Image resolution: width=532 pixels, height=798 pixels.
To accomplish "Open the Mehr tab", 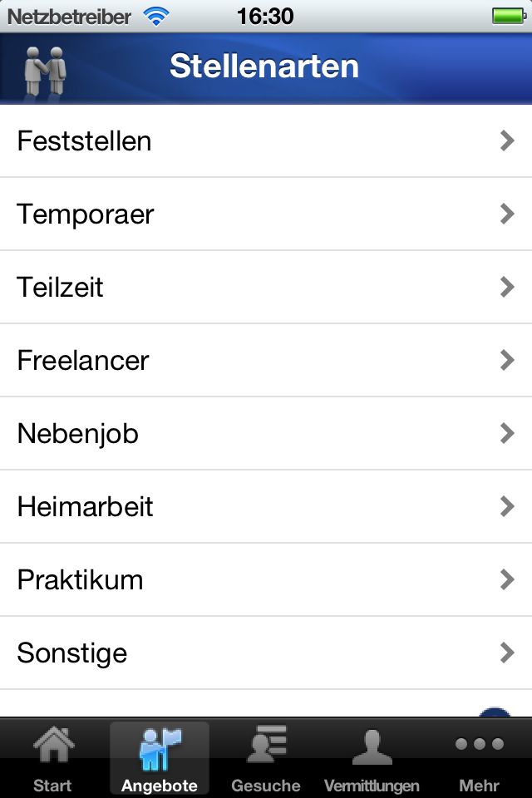I will [x=478, y=756].
